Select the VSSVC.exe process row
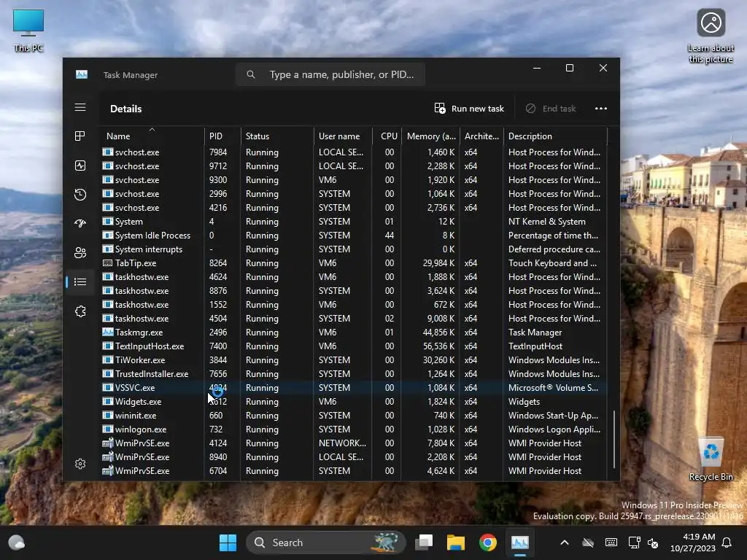Viewport: 747px width, 560px height. pos(354,388)
